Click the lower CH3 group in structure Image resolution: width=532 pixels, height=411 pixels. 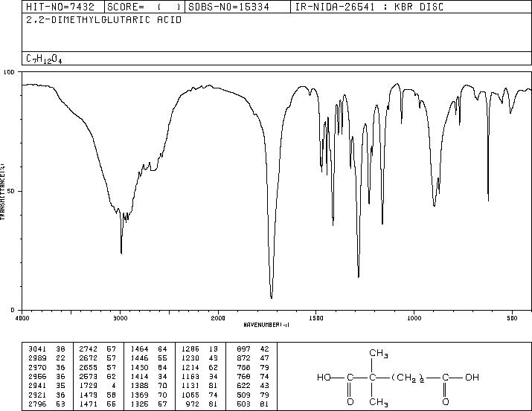[379, 403]
